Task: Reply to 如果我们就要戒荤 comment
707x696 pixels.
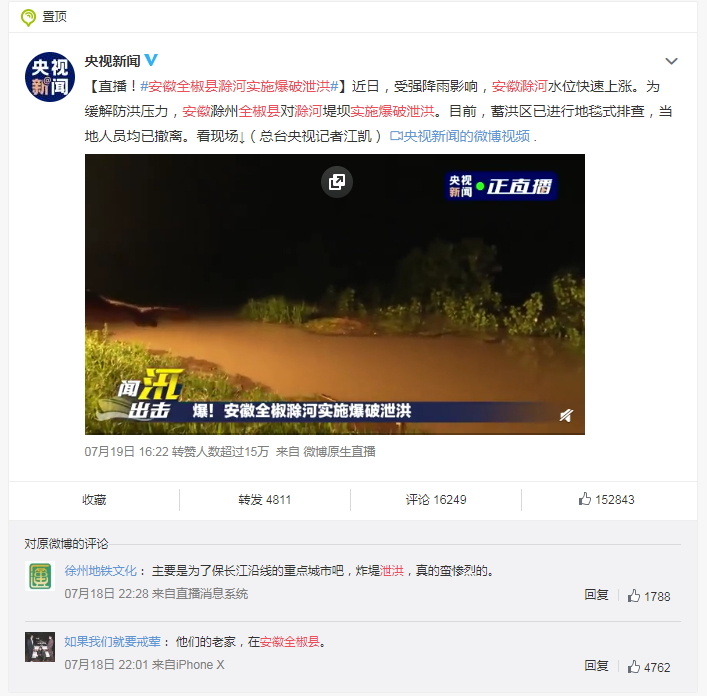Action: [x=596, y=666]
